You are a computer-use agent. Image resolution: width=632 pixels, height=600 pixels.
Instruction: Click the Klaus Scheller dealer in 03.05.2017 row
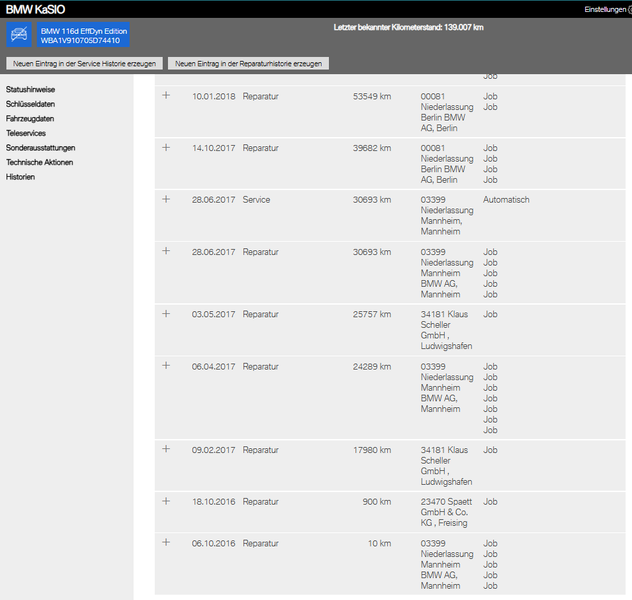point(446,330)
